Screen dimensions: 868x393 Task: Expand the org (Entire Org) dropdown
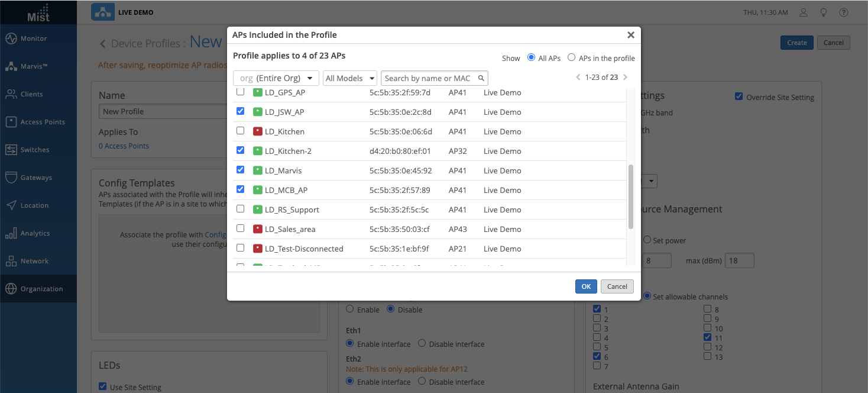(x=276, y=78)
